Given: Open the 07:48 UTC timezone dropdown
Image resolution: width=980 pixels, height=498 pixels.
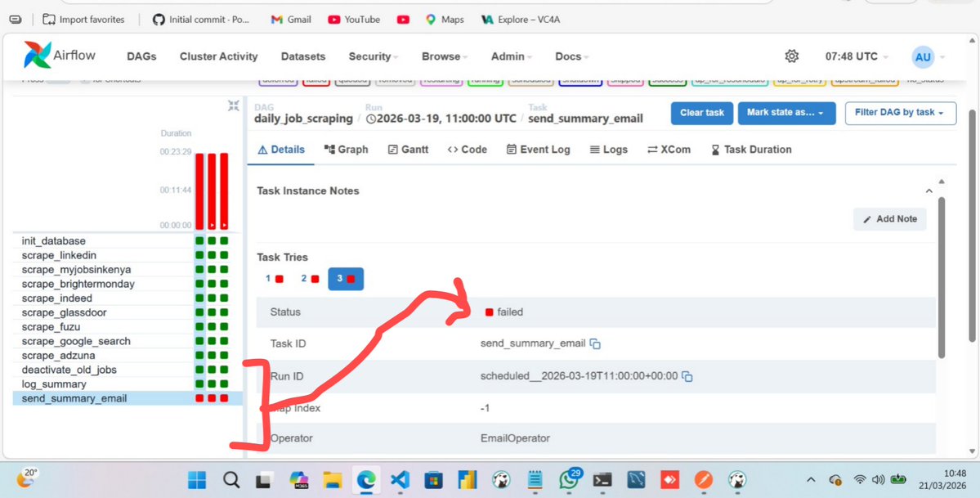Looking at the screenshot, I should pyautogui.click(x=857, y=56).
